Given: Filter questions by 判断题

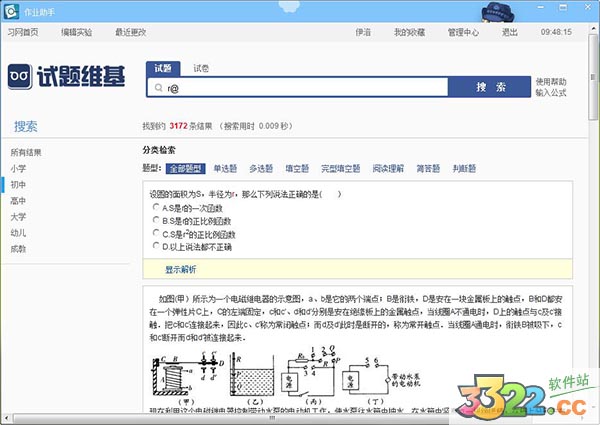Looking at the screenshot, I should click(x=464, y=169).
